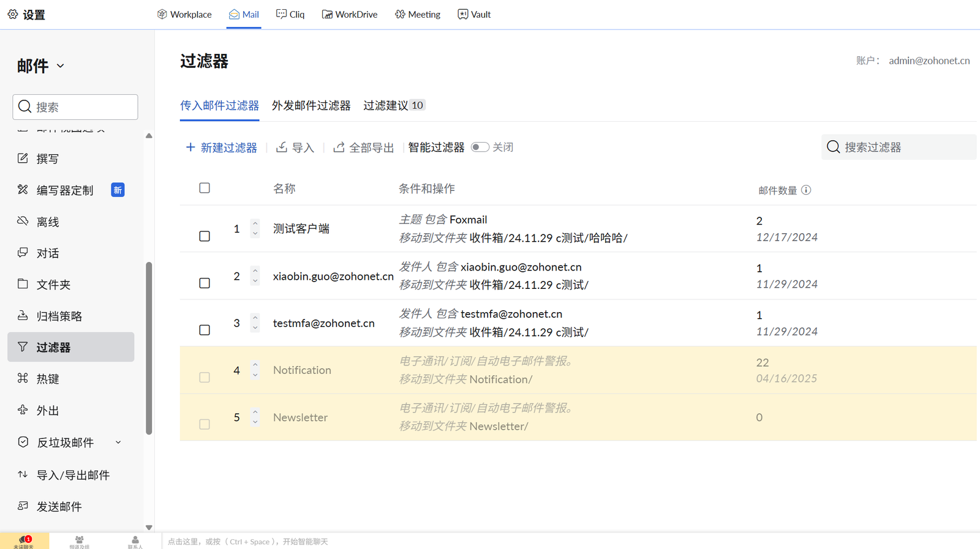Screen dimensions: 980x549
Task: Select checkbox for Newsletter filter
Action: point(205,424)
